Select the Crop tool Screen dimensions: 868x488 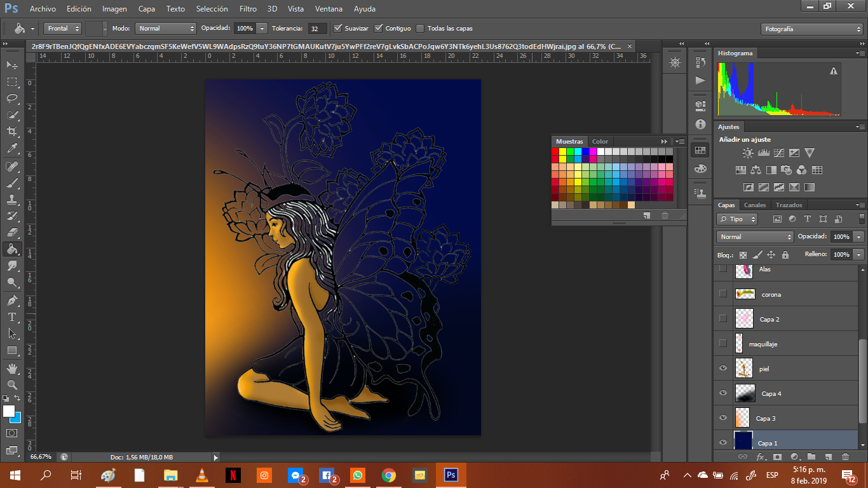click(12, 132)
